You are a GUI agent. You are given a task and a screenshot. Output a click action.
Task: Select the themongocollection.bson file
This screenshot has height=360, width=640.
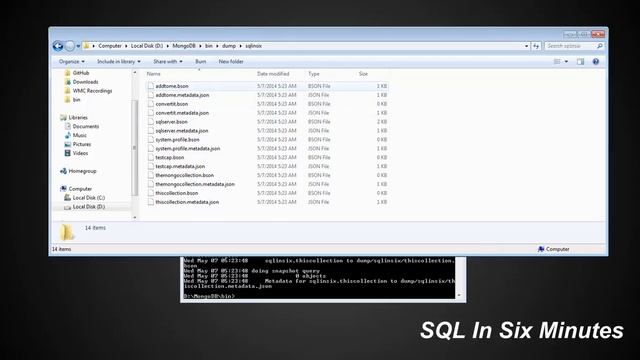[x=184, y=176]
